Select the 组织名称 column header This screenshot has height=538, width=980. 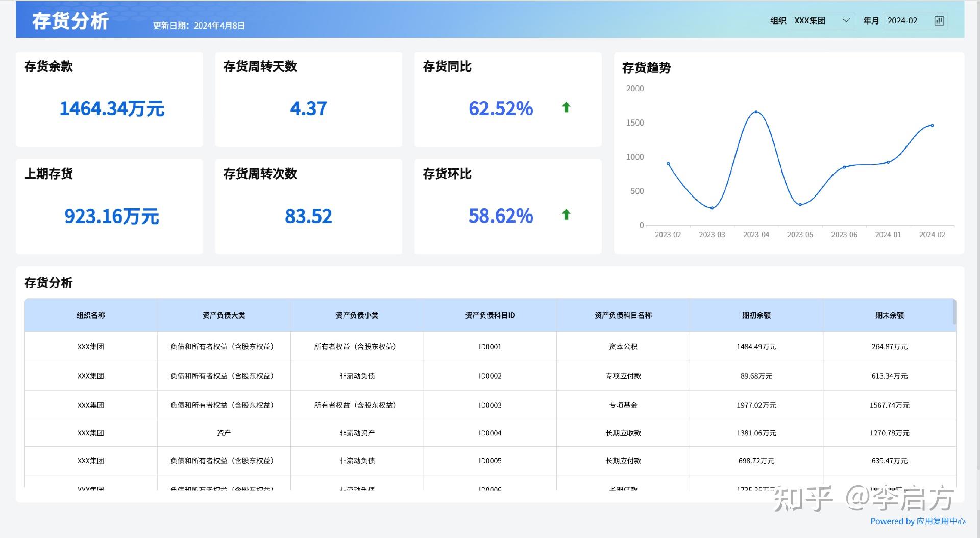pyautogui.click(x=90, y=315)
